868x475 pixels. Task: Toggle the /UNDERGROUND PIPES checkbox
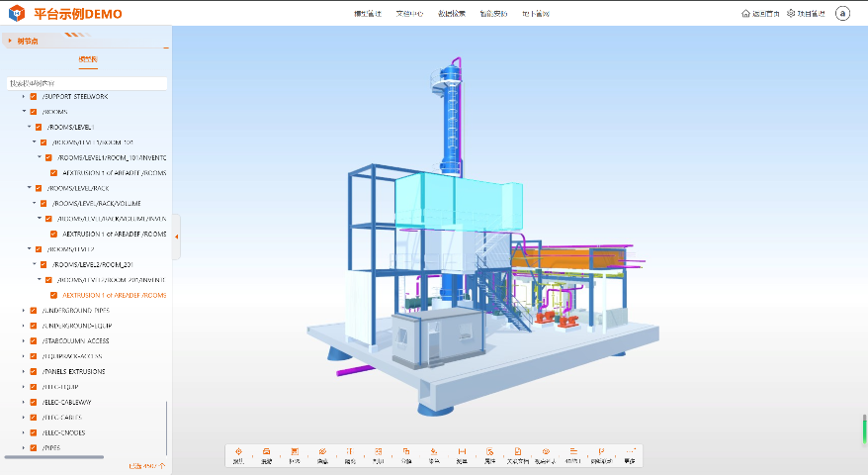34,310
